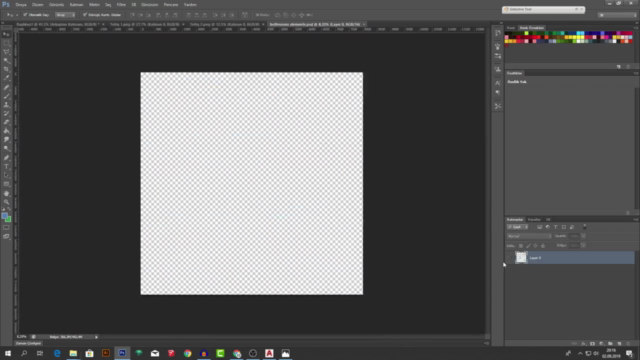The width and height of the screenshot is (640, 360).
Task: Open Windows Start menu
Action: click(8, 353)
